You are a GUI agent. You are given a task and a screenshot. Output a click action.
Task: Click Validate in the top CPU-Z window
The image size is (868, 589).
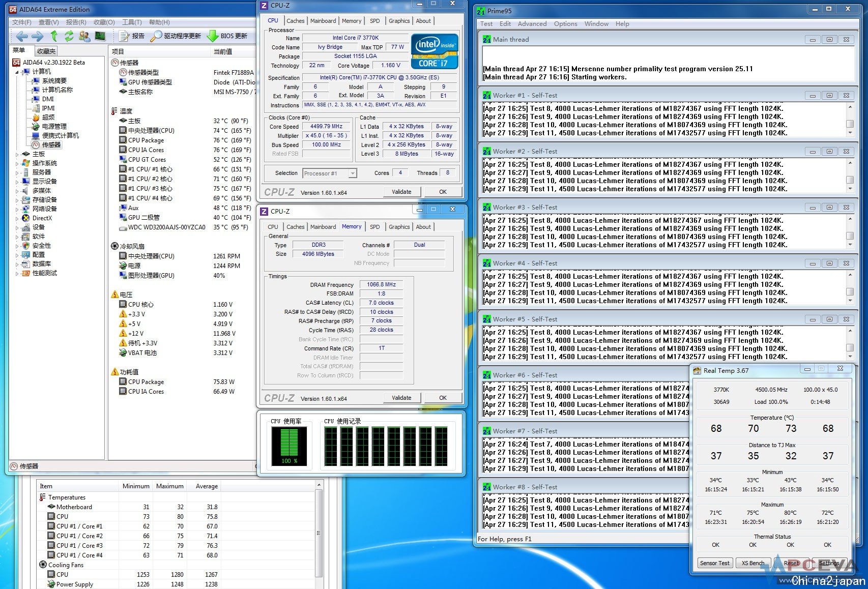click(402, 192)
